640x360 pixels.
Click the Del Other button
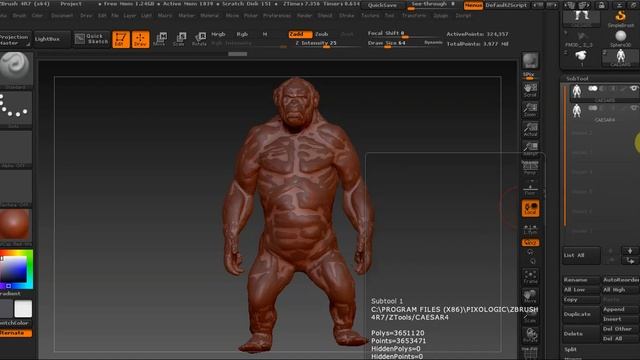click(x=620, y=329)
